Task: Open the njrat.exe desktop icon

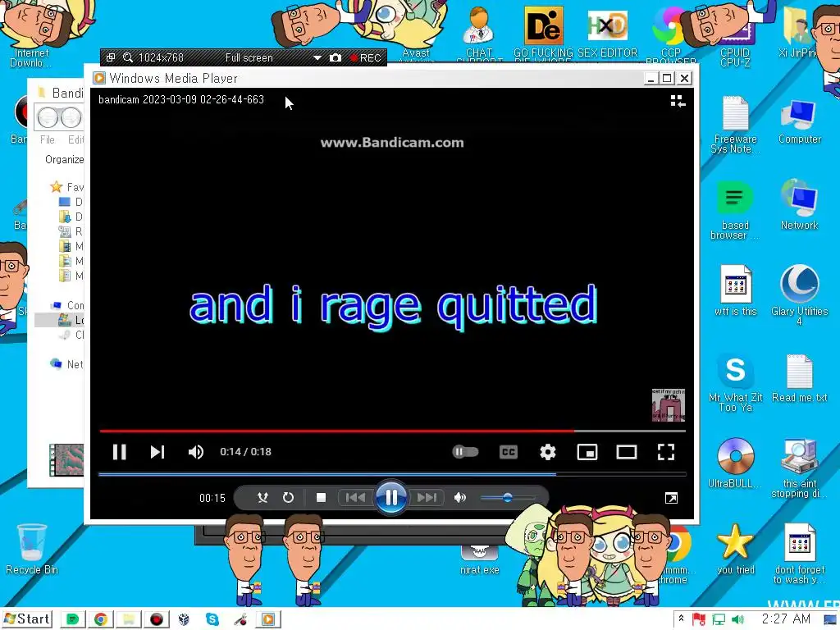Action: click(x=479, y=559)
